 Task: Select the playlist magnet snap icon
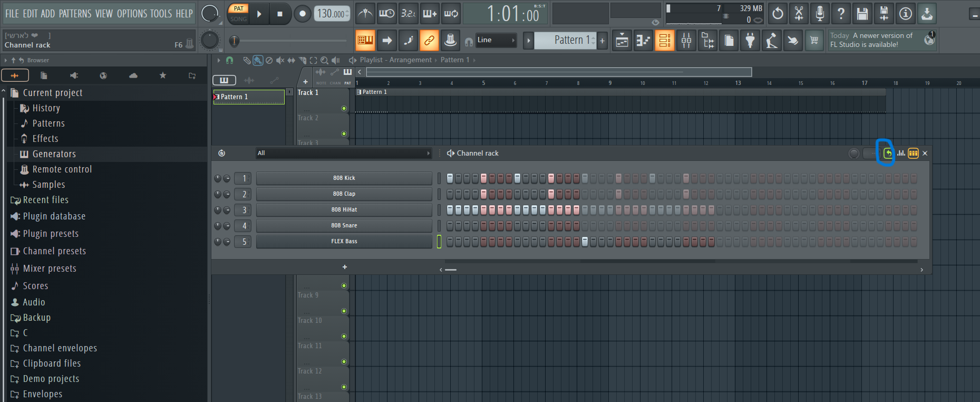(x=229, y=60)
